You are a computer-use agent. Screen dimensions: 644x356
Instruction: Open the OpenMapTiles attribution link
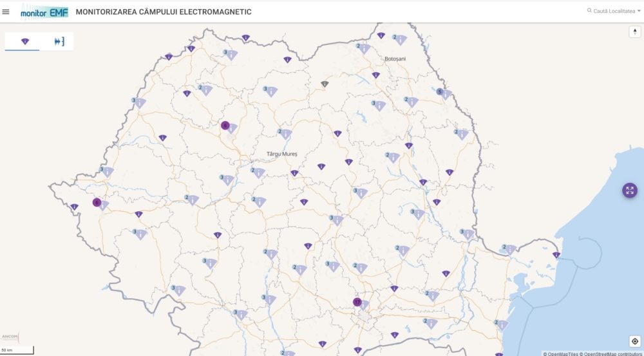click(x=561, y=353)
